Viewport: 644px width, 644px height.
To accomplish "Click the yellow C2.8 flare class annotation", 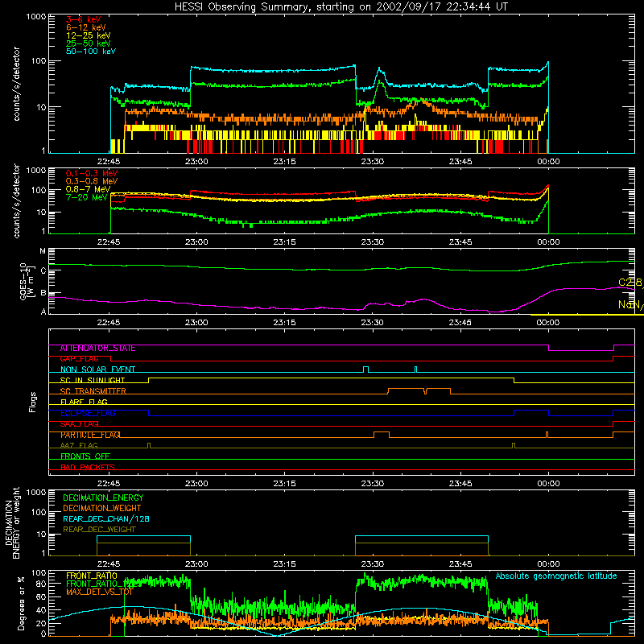I will tap(630, 283).
